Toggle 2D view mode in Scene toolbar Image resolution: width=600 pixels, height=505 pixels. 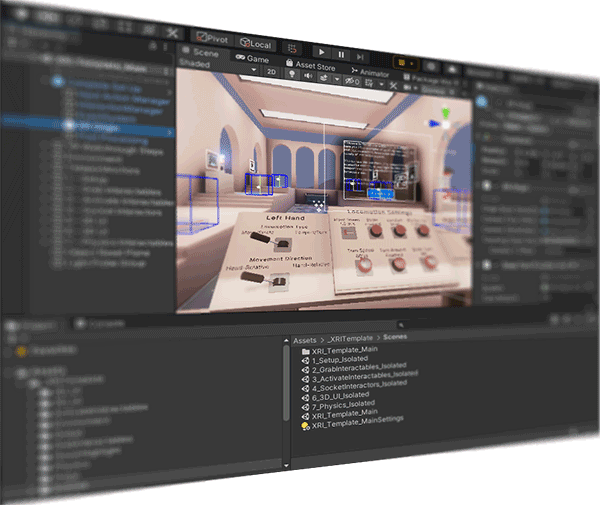tap(271, 72)
